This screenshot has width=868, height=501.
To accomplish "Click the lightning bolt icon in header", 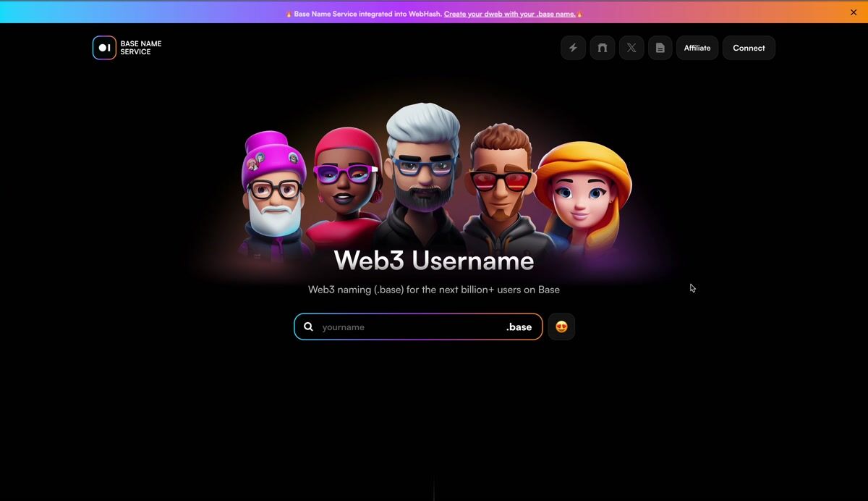I will 573,48.
